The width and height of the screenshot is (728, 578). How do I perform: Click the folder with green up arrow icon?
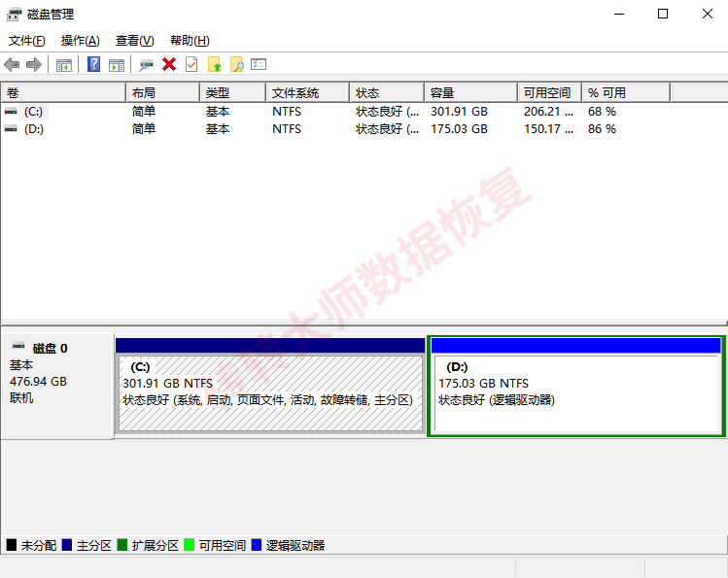coord(214,64)
